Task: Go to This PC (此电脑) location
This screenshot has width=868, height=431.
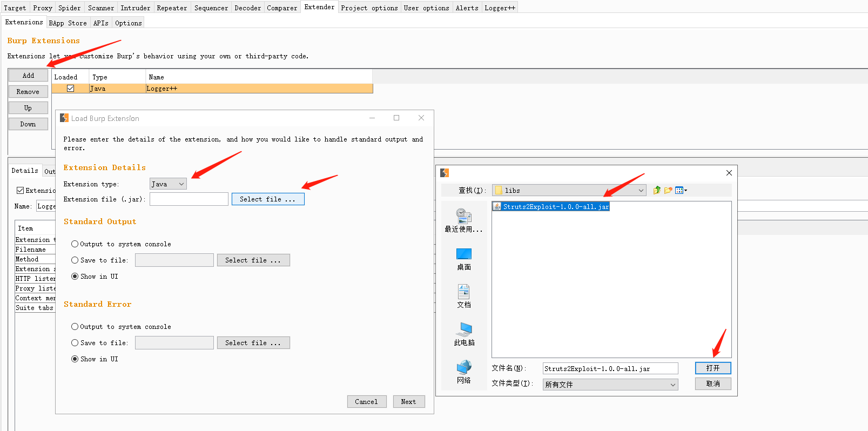Action: tap(463, 334)
